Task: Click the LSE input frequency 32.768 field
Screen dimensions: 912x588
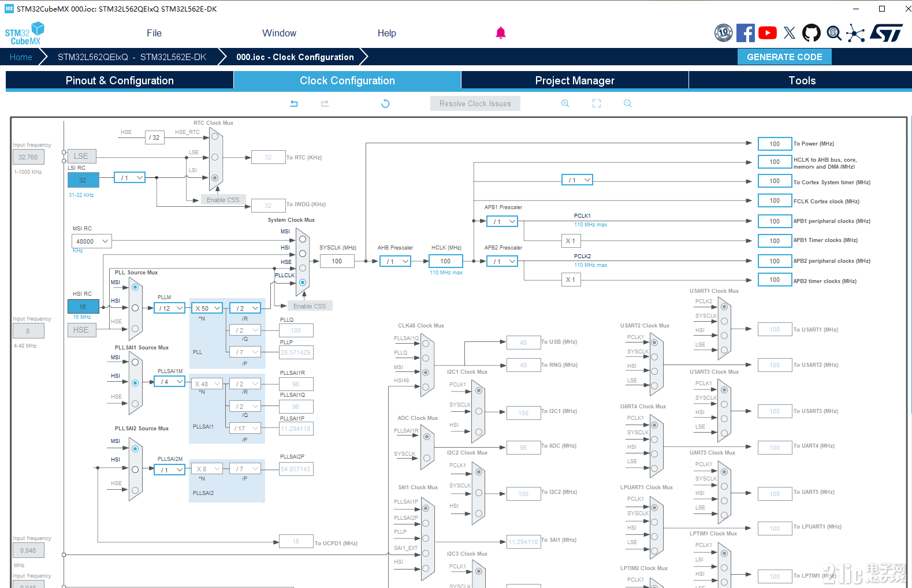Action: click(x=28, y=157)
